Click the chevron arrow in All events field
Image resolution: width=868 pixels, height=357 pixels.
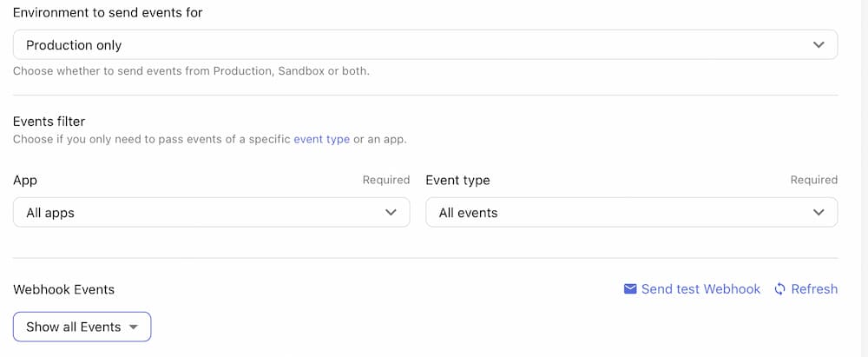click(x=819, y=213)
